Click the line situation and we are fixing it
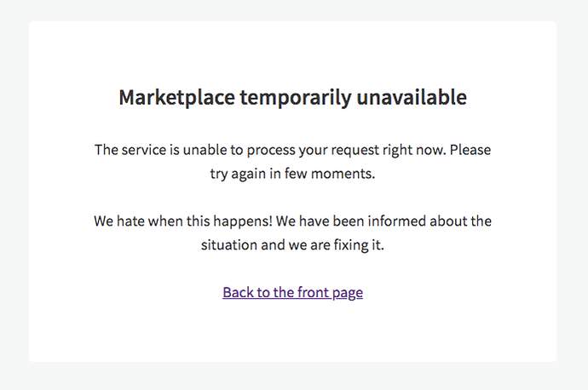This screenshot has width=588, height=390. click(292, 245)
